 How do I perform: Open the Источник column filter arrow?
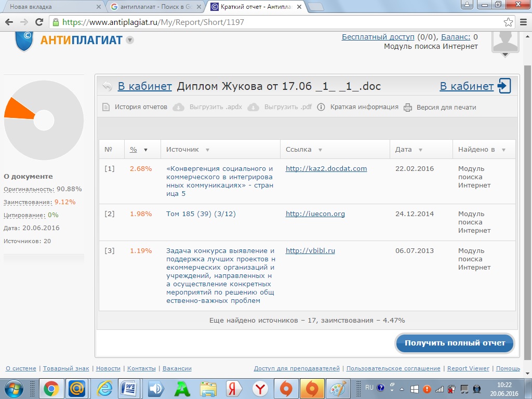click(x=207, y=150)
